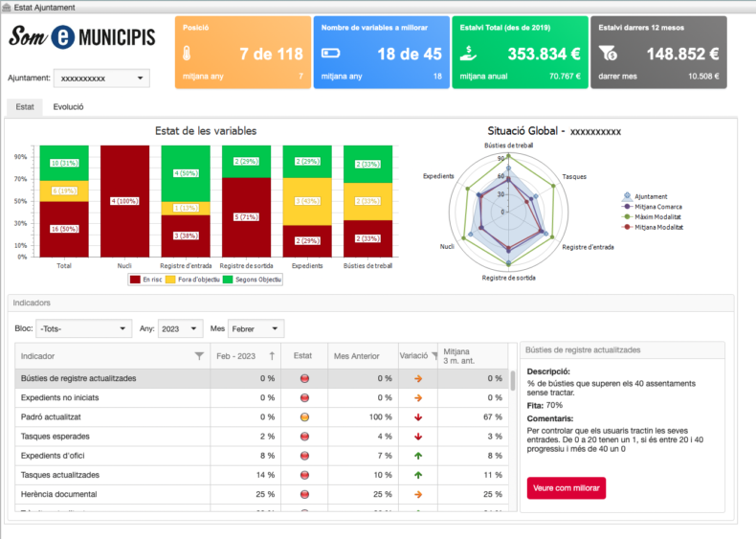Click the Mes Anterior column header
This screenshot has width=756, height=539.
[x=363, y=356]
